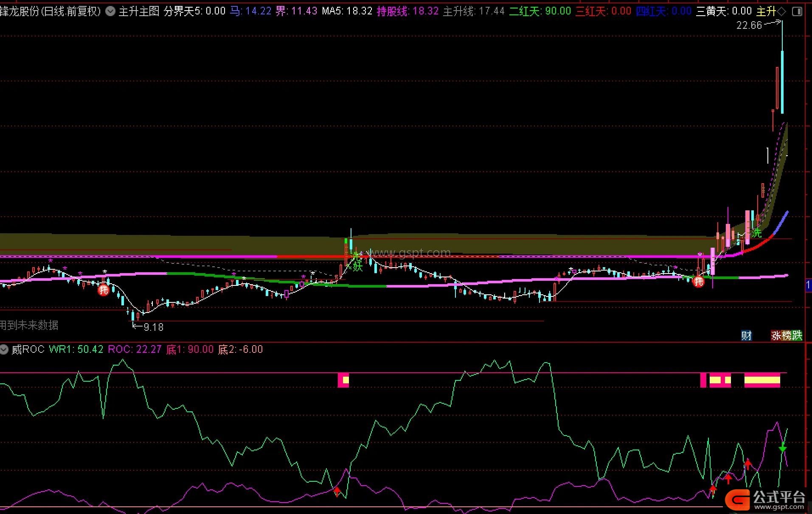Viewport: 812px width, 514px height.
Task: Open the dropdown circle beside 主升主图
Action: [110, 11]
